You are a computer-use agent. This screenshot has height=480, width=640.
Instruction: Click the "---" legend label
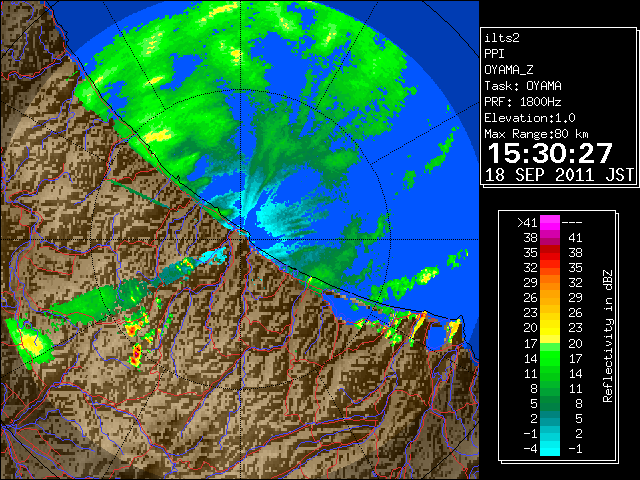572,222
